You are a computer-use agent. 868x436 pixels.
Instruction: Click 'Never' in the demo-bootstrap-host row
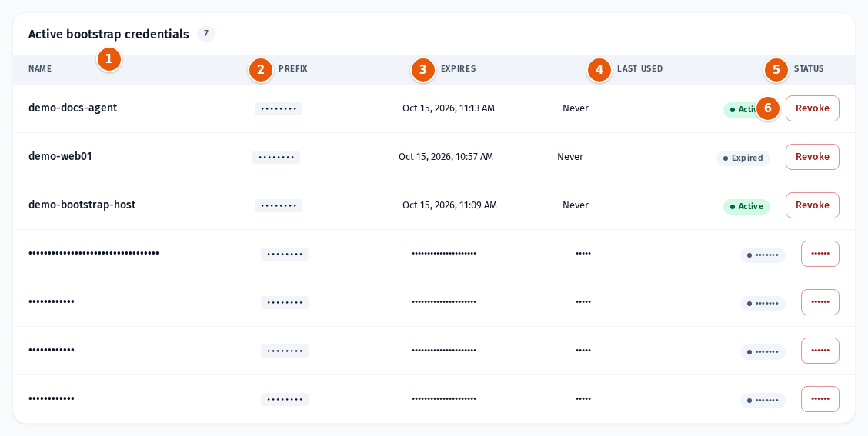(575, 205)
